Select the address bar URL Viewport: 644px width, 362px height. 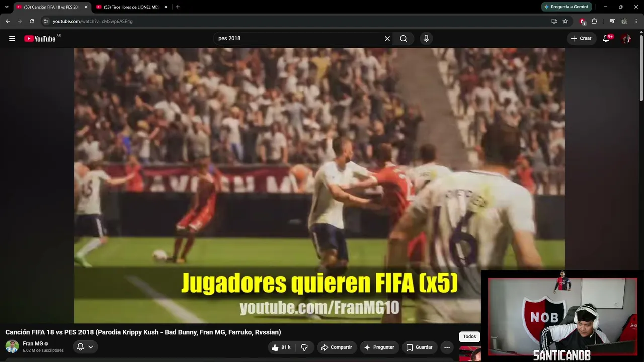point(93,21)
